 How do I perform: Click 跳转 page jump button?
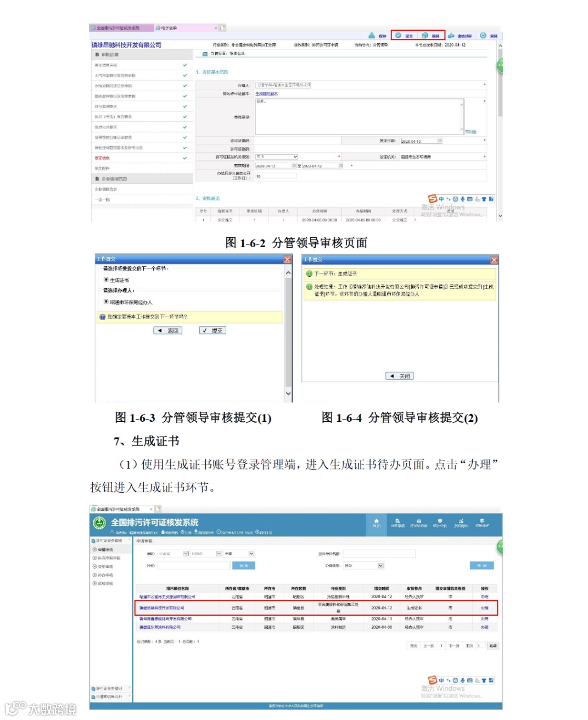493,646
